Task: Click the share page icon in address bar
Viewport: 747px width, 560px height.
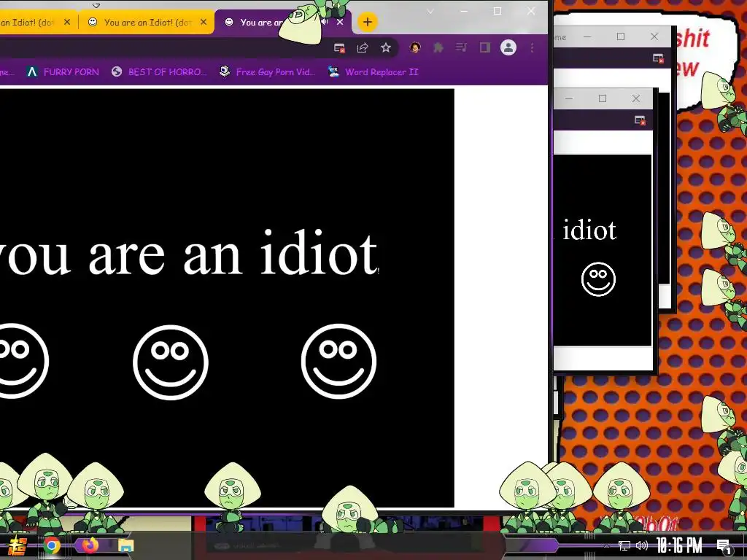Action: pos(363,47)
